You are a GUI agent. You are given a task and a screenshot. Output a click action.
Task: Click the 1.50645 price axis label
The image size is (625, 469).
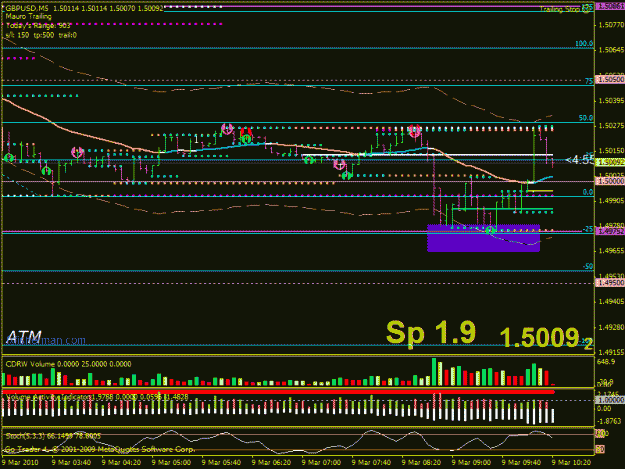point(611,50)
